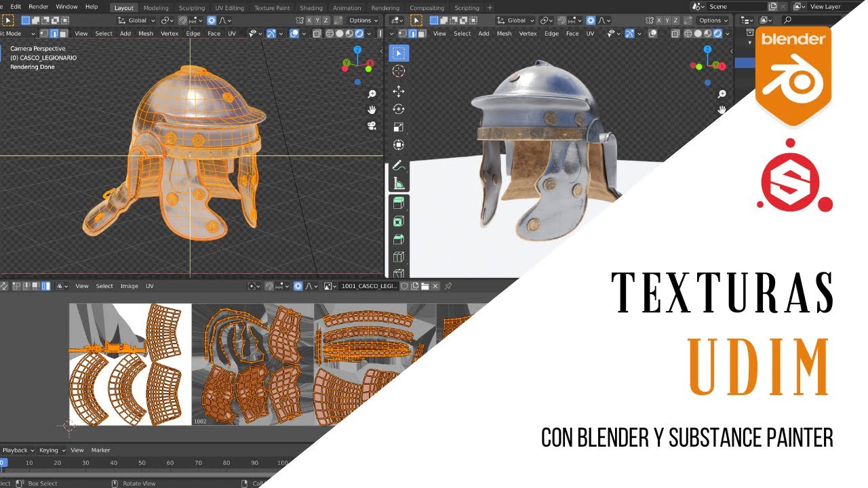Click new scene icon beside Scene field

tap(773, 7)
